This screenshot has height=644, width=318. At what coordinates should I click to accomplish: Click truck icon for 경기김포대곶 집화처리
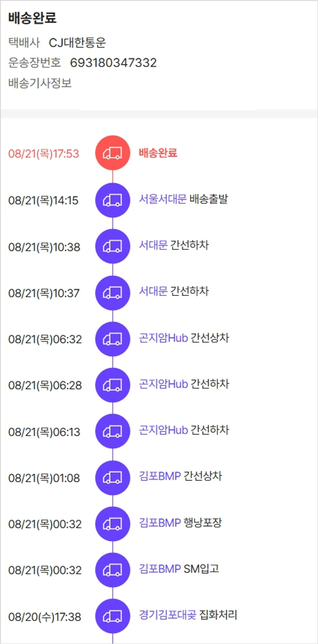click(113, 616)
